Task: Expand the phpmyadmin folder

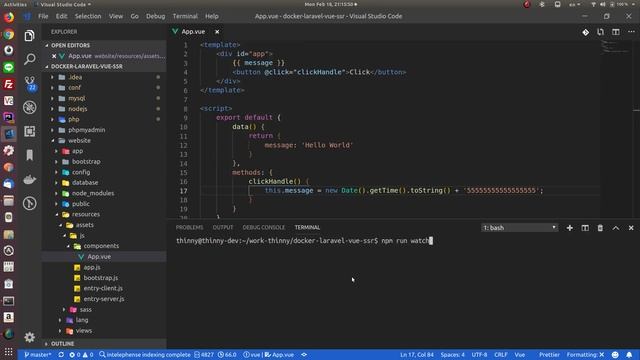Action: [x=86, y=130]
